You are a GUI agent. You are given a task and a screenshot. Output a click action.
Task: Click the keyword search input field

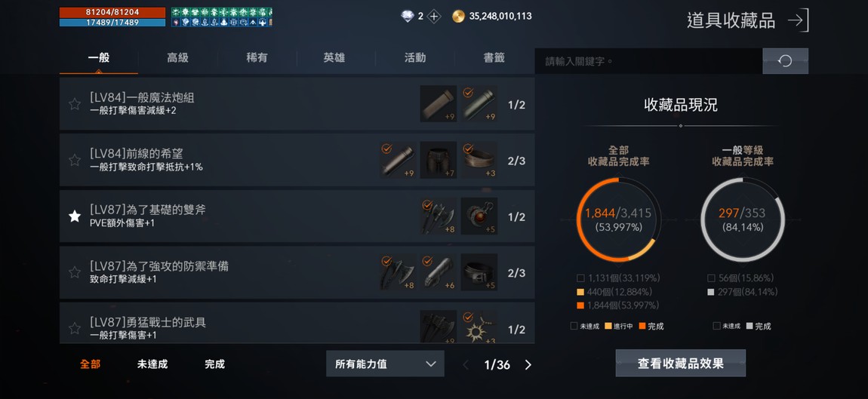point(648,61)
